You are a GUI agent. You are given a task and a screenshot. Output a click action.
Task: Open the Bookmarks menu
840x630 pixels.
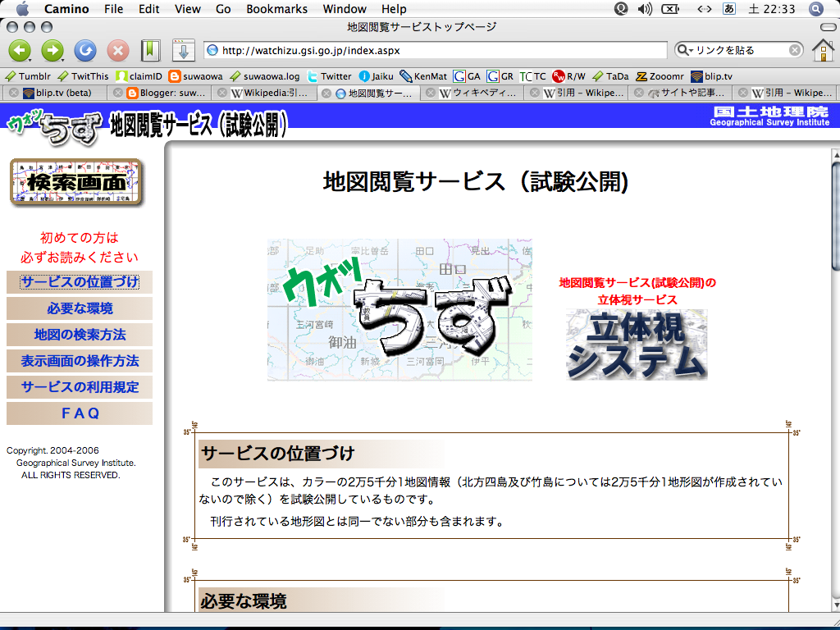(277, 8)
